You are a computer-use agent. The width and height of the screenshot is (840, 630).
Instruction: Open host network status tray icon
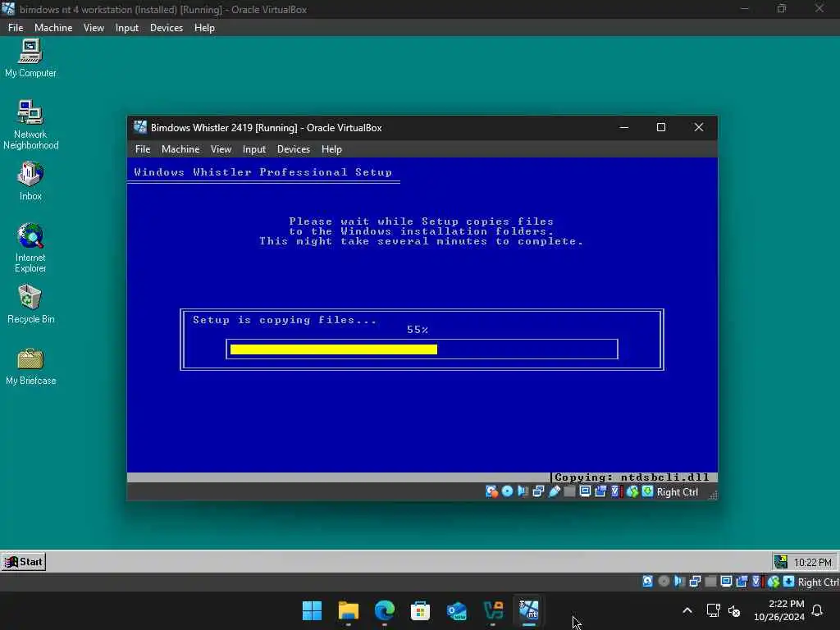pyautogui.click(x=713, y=610)
